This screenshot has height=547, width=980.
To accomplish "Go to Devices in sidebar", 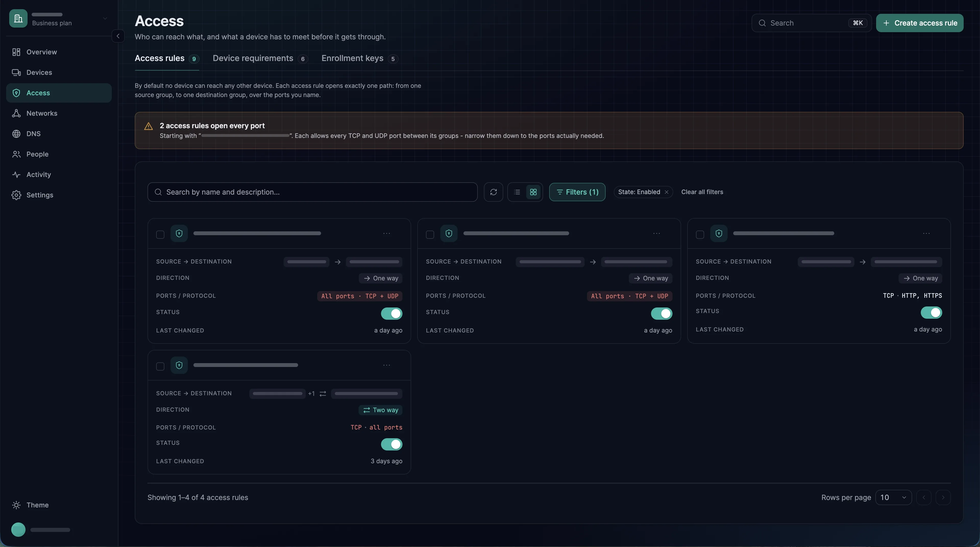I will 59,72.
